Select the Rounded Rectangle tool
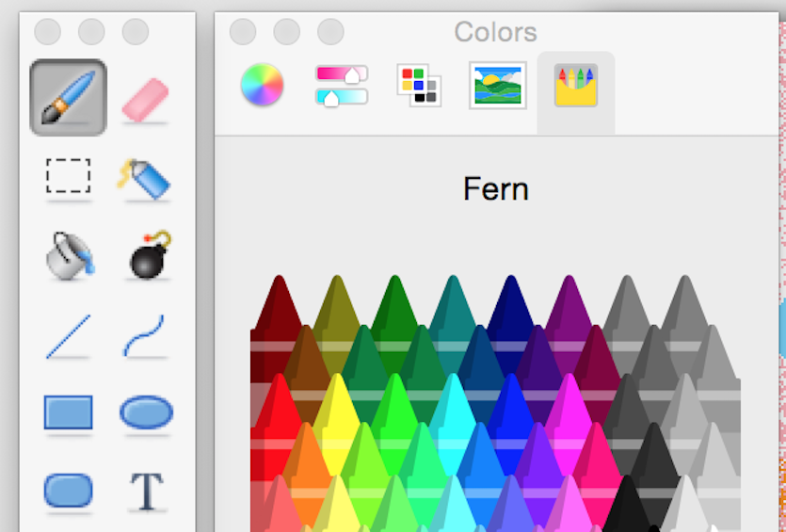Viewport: 786px width, 532px height. 69,490
